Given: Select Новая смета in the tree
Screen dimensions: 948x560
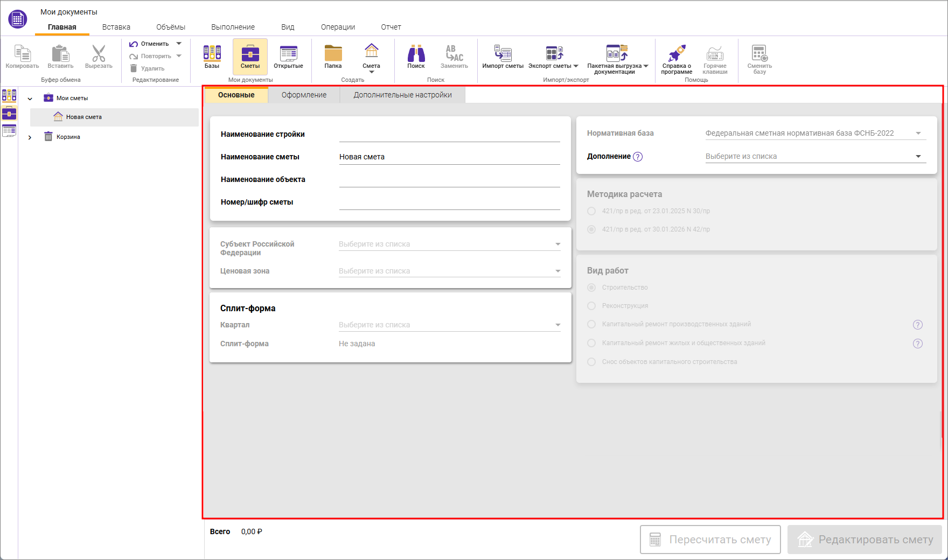Looking at the screenshot, I should [114, 117].
